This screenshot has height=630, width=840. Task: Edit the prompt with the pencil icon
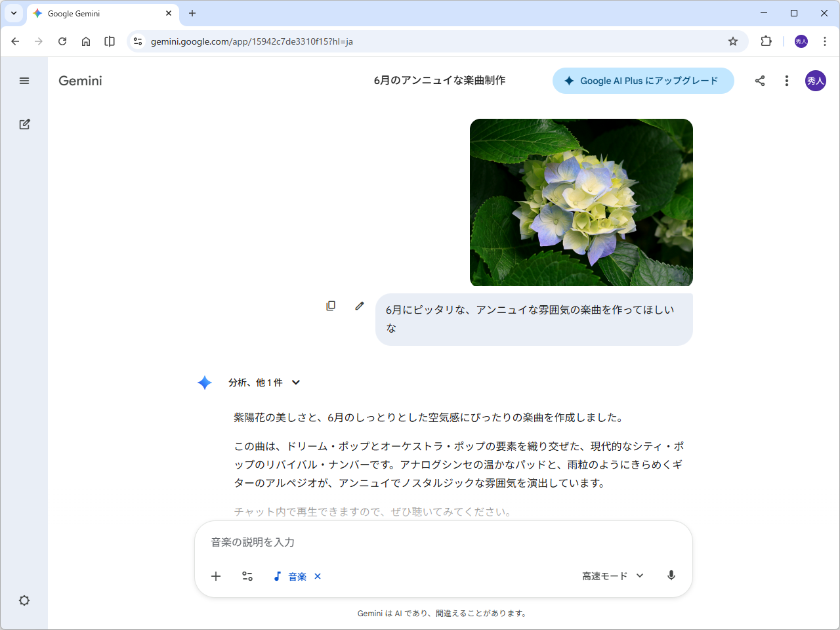359,305
